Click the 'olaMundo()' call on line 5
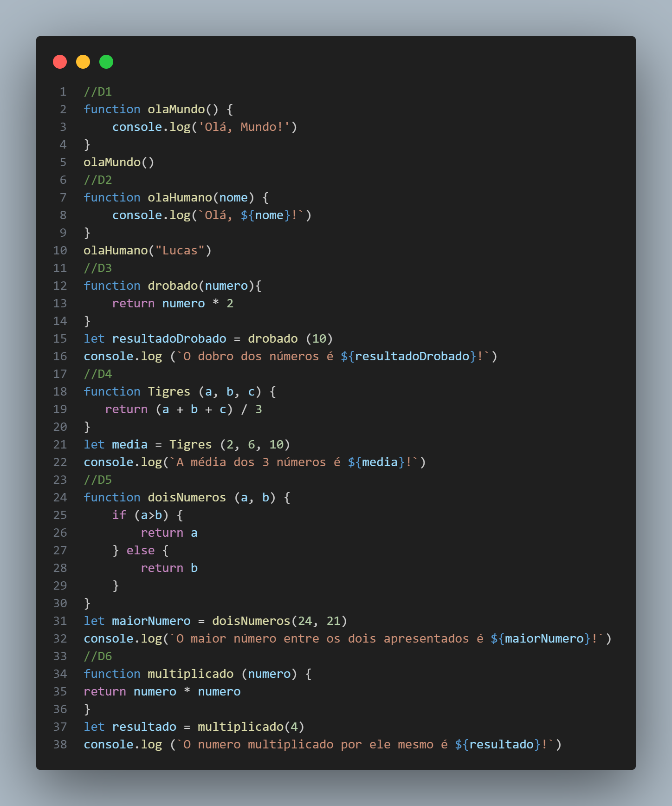This screenshot has width=672, height=806. pyautogui.click(x=119, y=162)
